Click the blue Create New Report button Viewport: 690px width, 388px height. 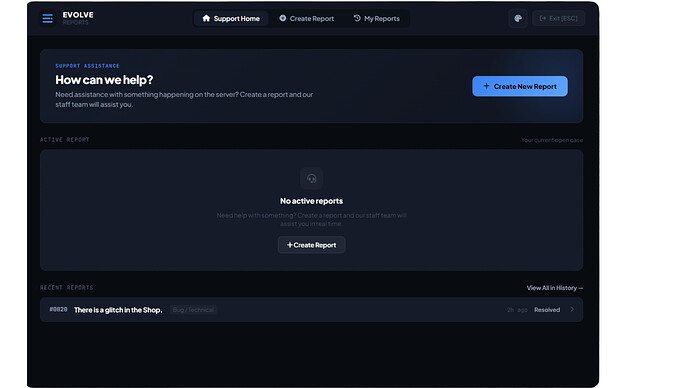(x=520, y=86)
